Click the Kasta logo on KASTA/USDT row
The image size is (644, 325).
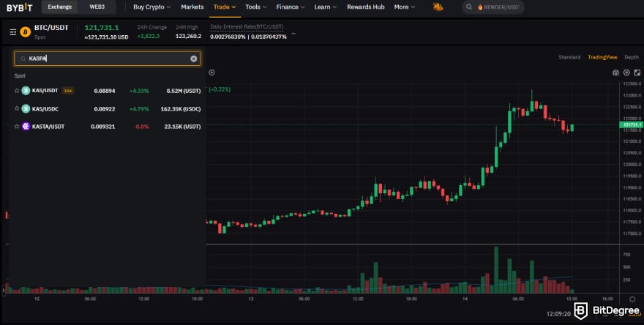click(26, 127)
